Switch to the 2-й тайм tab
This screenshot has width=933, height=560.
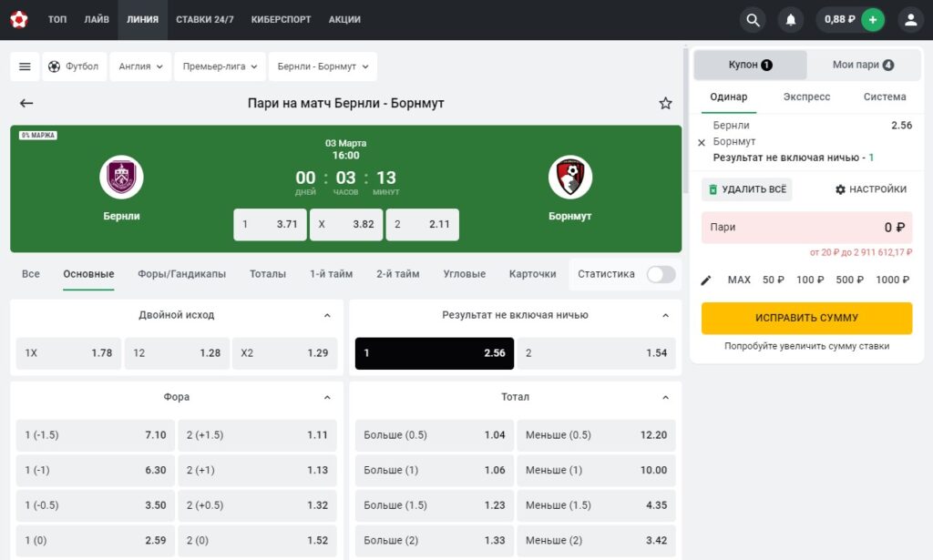coord(397,274)
